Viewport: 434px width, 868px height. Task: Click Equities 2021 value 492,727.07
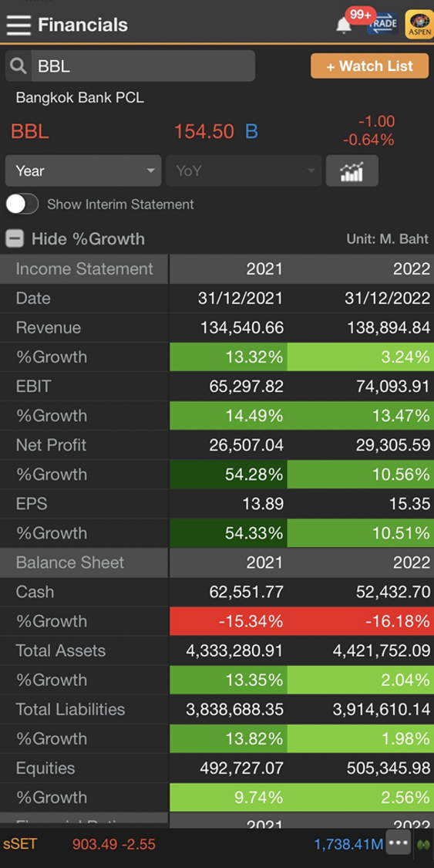pos(241,768)
